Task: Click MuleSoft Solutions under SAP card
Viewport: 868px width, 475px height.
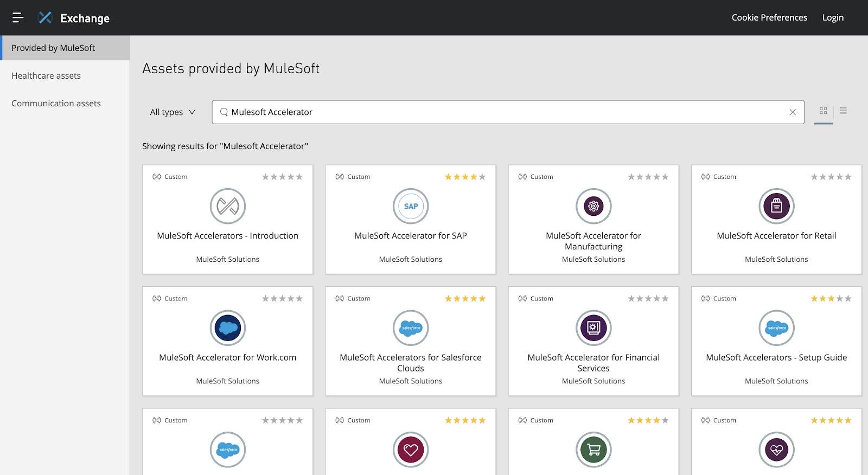Action: pyautogui.click(x=411, y=260)
